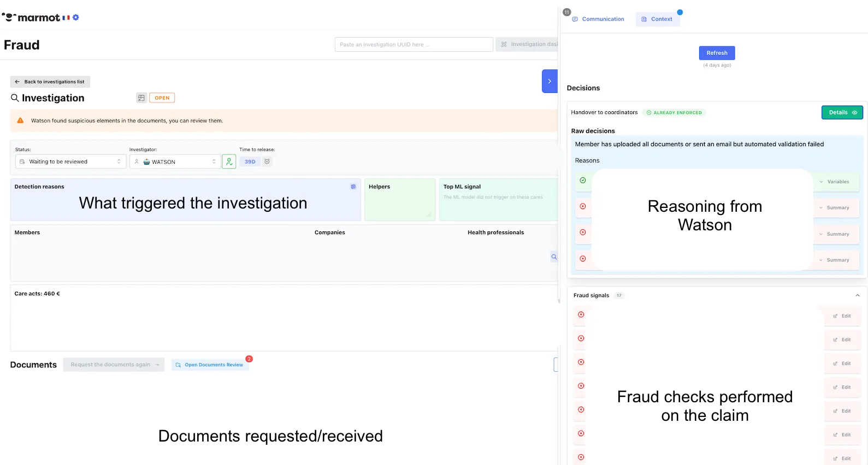Click the Care acts: 460 € text
Image resolution: width=868 pixels, height=465 pixels.
click(x=37, y=294)
